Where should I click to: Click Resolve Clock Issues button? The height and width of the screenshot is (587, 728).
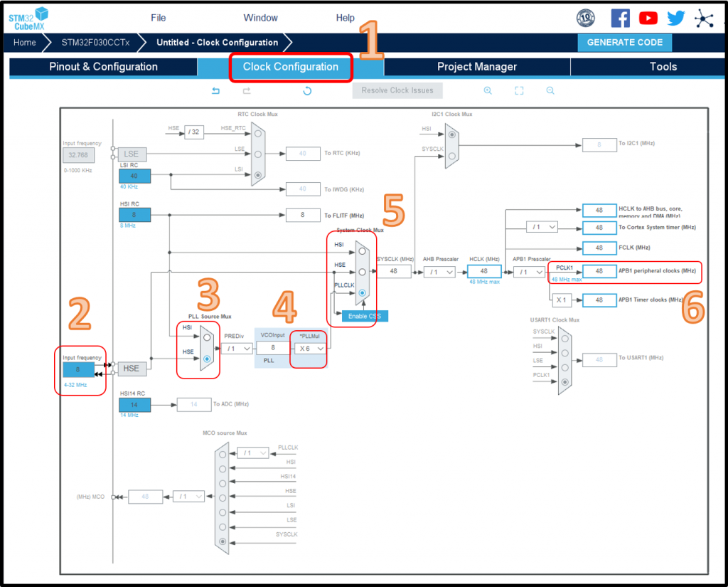[397, 90]
